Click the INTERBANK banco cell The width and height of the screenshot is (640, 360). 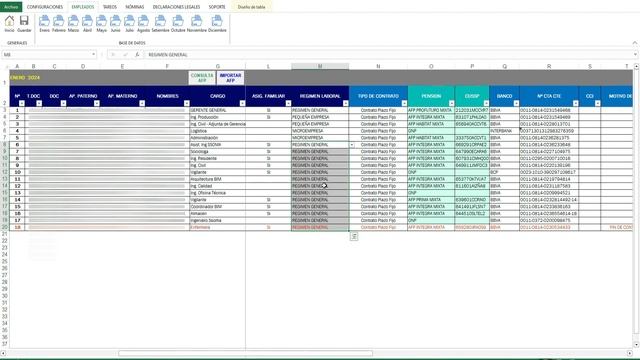pos(504,131)
